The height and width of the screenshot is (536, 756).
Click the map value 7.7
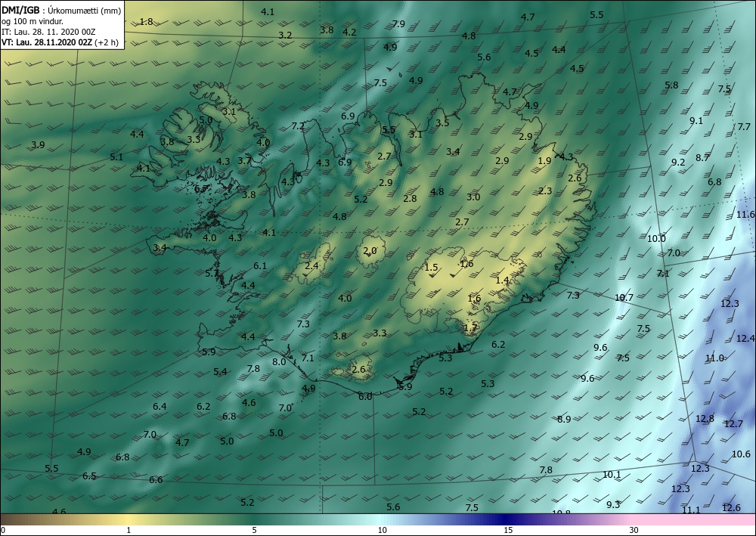tap(744, 127)
